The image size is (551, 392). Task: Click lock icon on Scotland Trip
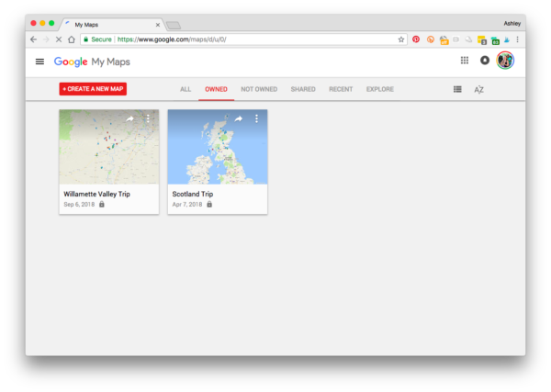click(209, 204)
